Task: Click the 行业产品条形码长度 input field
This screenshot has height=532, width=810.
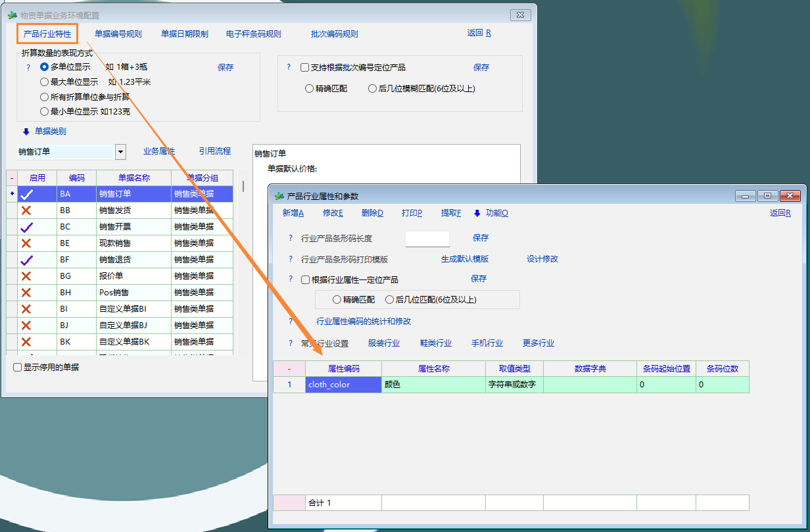Action: click(427, 239)
